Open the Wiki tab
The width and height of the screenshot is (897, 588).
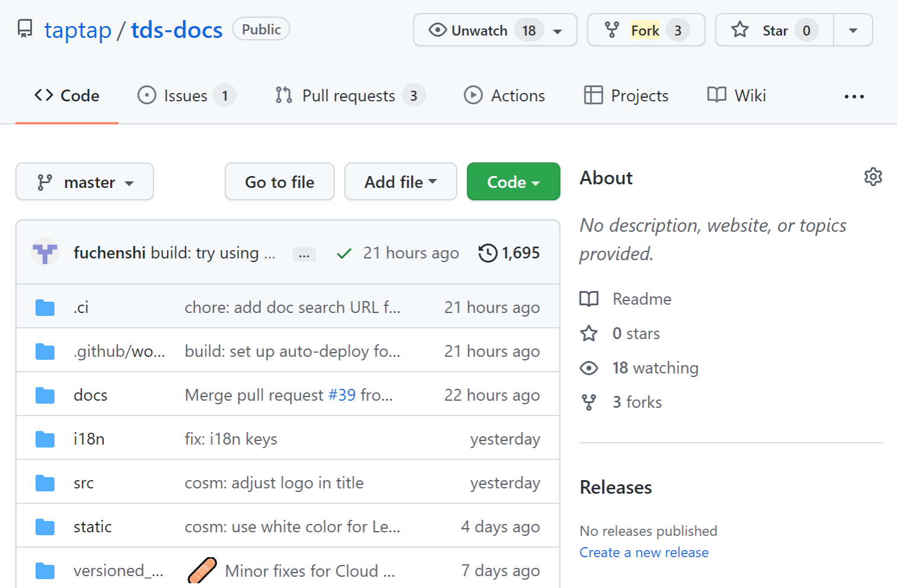(737, 95)
